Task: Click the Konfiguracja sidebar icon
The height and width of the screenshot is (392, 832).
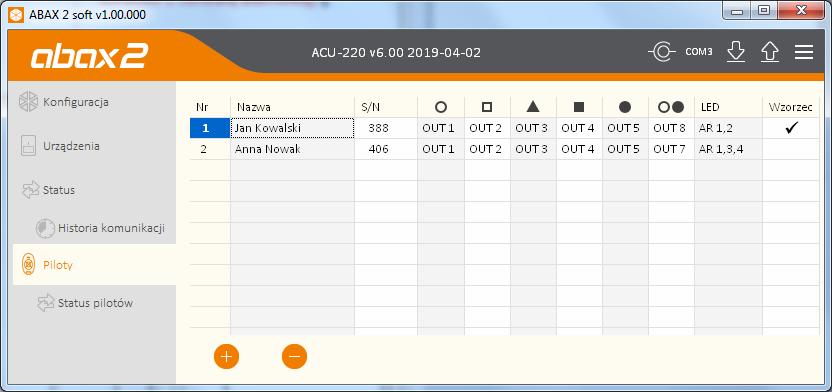Action: (x=28, y=102)
